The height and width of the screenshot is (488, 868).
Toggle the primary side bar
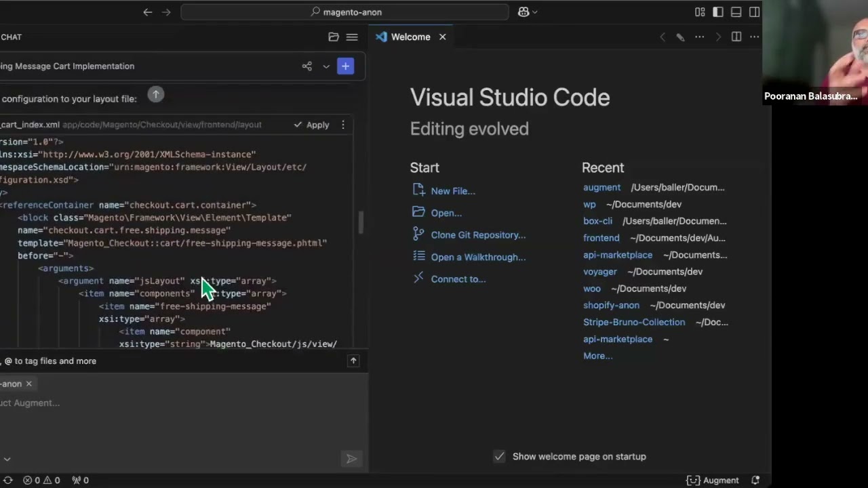coord(718,12)
